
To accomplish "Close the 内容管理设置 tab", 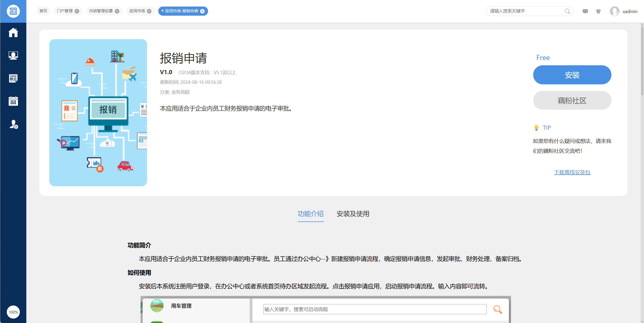I will [117, 11].
